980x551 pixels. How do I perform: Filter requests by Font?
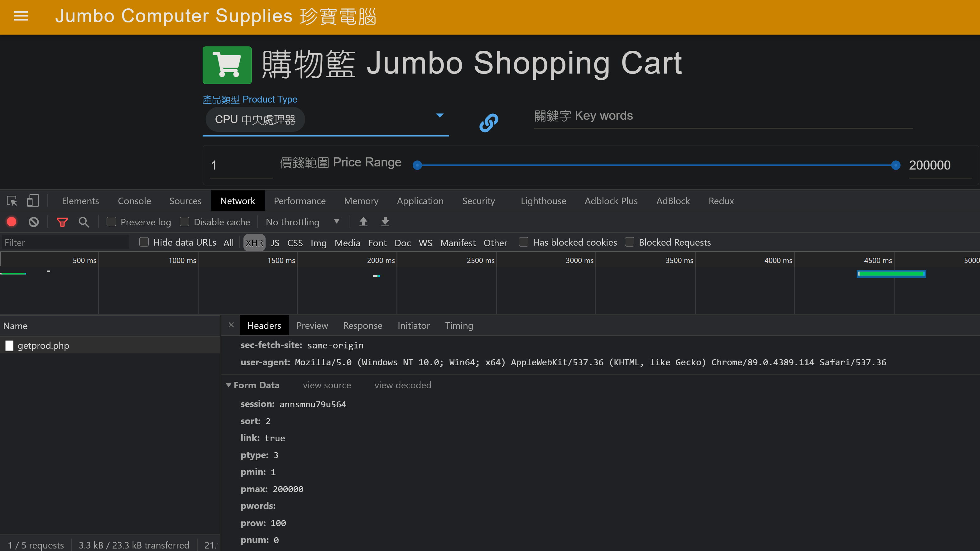[377, 242]
